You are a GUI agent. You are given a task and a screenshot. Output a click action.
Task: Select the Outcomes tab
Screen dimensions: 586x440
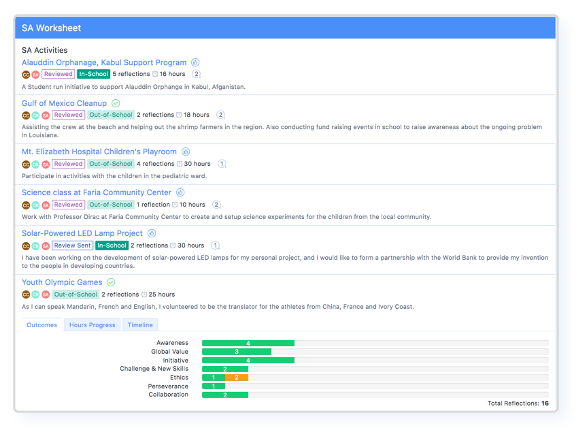coord(42,325)
